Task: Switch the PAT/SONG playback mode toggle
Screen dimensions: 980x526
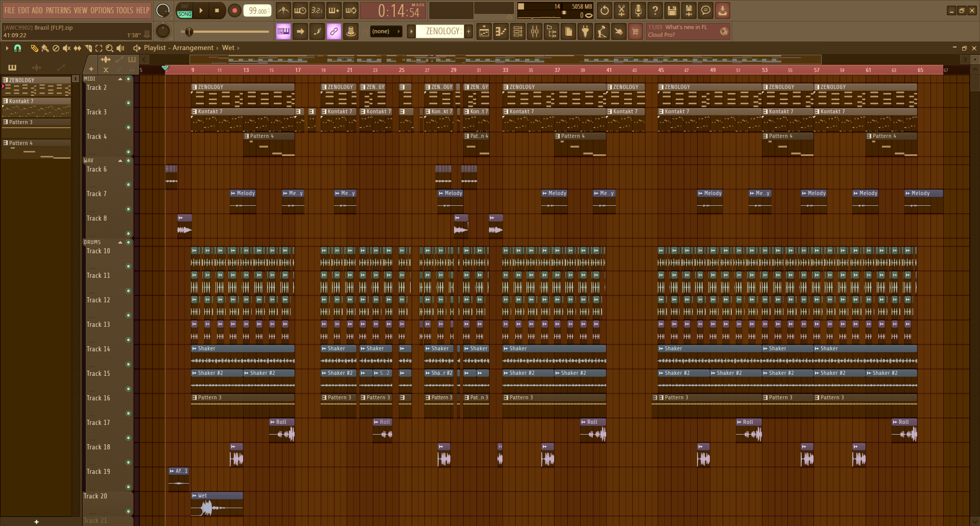Action: [x=184, y=10]
